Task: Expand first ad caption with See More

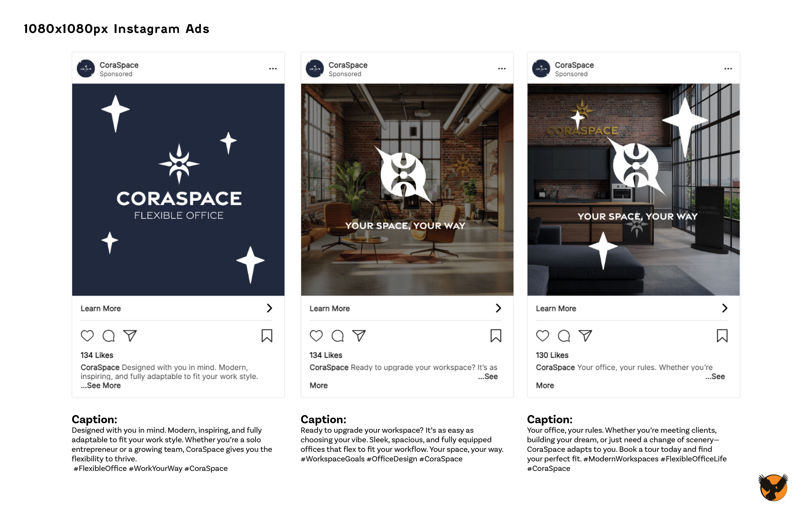Action: 101,386
